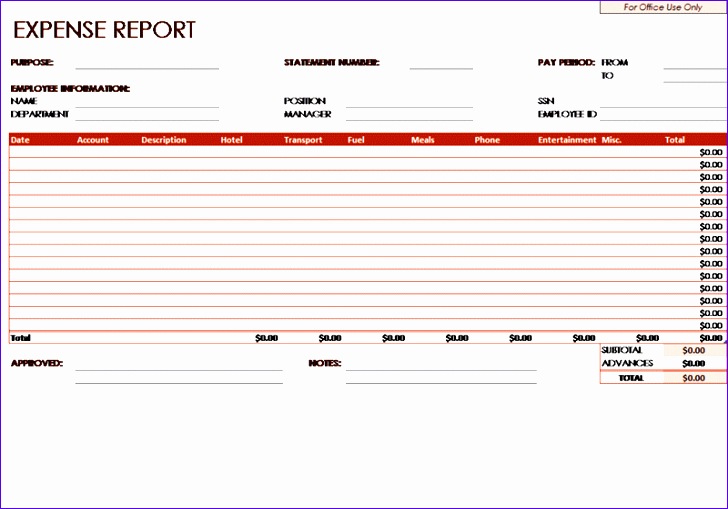
Task: Click the EXPENSE REPORT title
Action: click(x=104, y=30)
